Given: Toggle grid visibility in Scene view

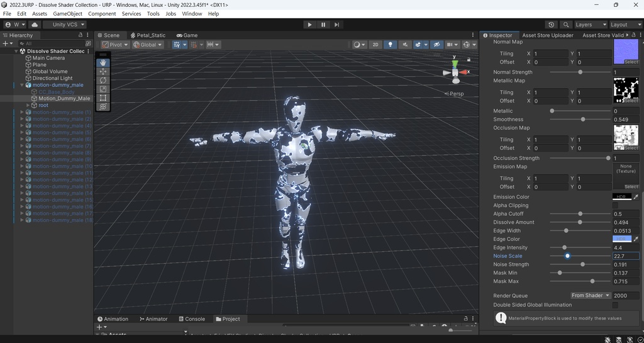Looking at the screenshot, I should coord(177,44).
